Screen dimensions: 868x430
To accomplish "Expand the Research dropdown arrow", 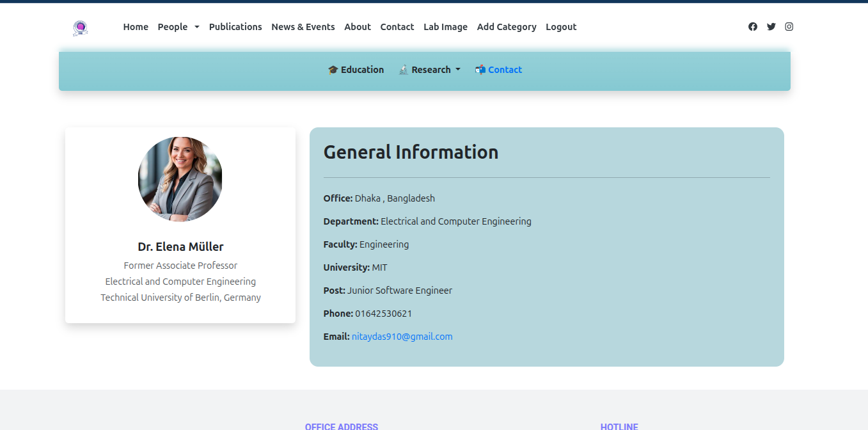I will 458,70.
